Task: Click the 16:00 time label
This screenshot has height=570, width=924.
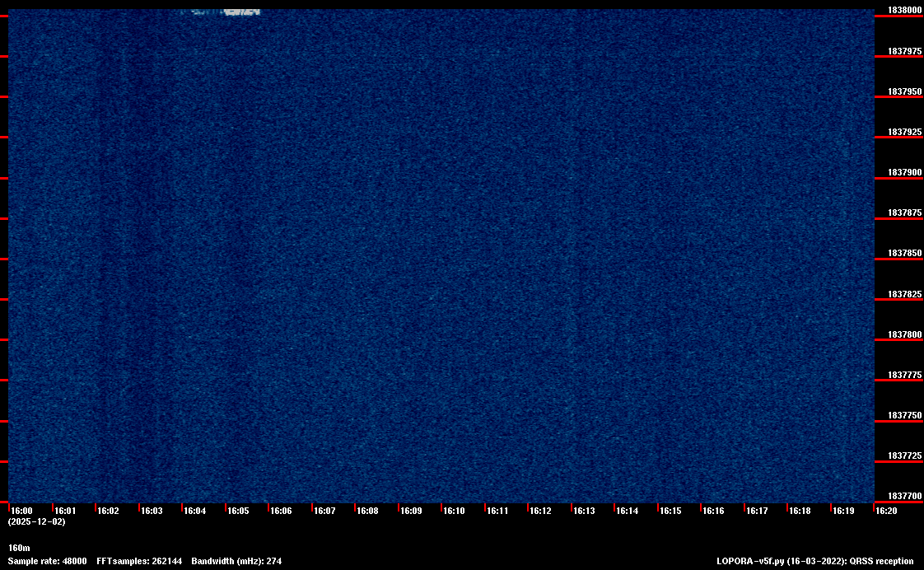Action: coord(21,511)
